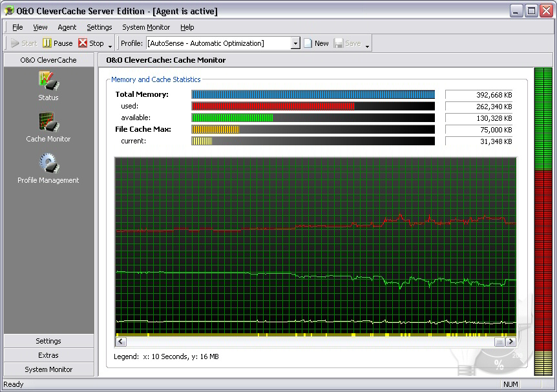The height and width of the screenshot is (392, 557).
Task: Close the CleverCache window
Action: [x=547, y=11]
